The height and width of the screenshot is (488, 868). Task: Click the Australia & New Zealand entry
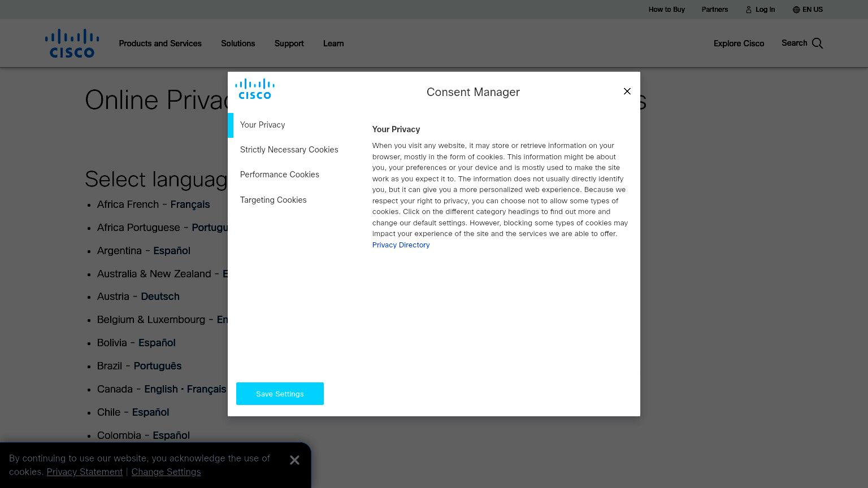pos(163,274)
